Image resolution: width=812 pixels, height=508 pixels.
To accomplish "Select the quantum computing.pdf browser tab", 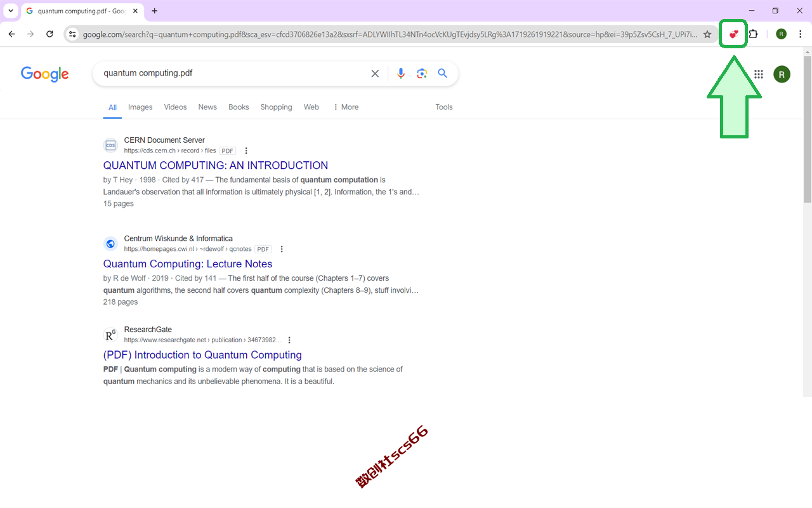I will click(81, 11).
